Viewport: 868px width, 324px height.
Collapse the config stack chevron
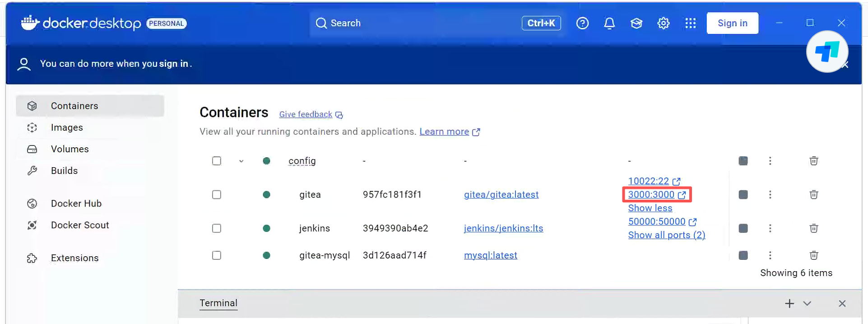[x=241, y=161]
